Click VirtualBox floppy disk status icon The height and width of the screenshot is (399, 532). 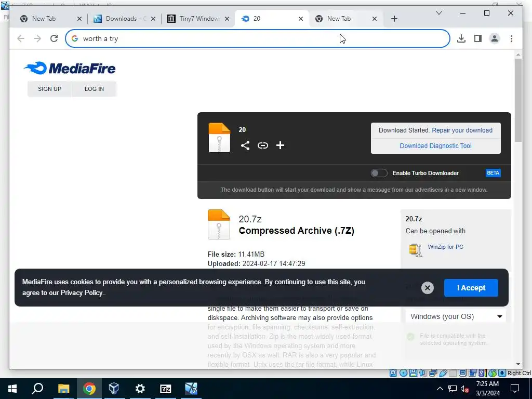click(413, 373)
